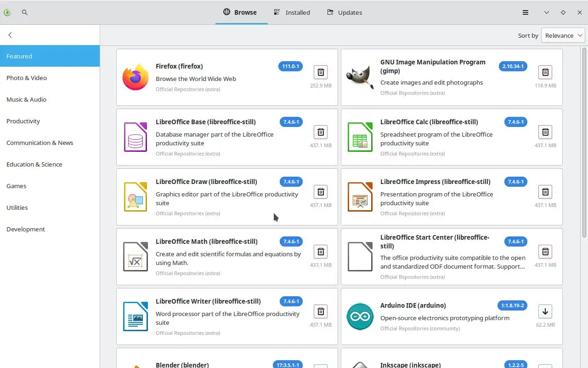Click the Arduino IDE infinity logo
This screenshot has height=368, width=588.
pos(360,316)
